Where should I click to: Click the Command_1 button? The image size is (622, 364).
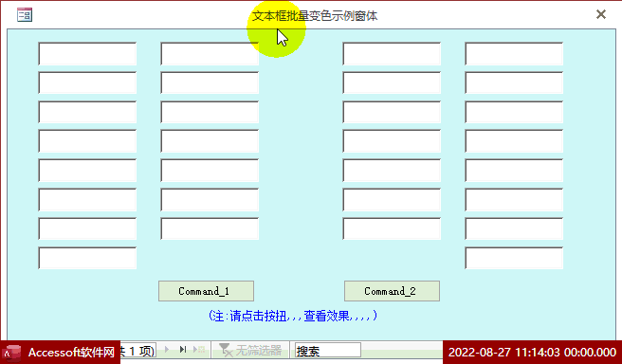coord(206,291)
